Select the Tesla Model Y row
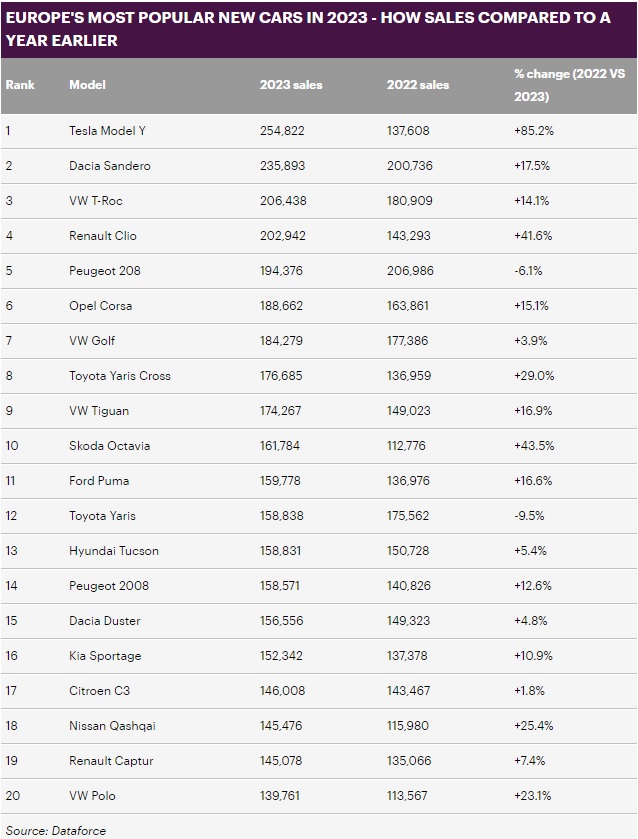Viewport: 638px width, 839px height. click(319, 131)
